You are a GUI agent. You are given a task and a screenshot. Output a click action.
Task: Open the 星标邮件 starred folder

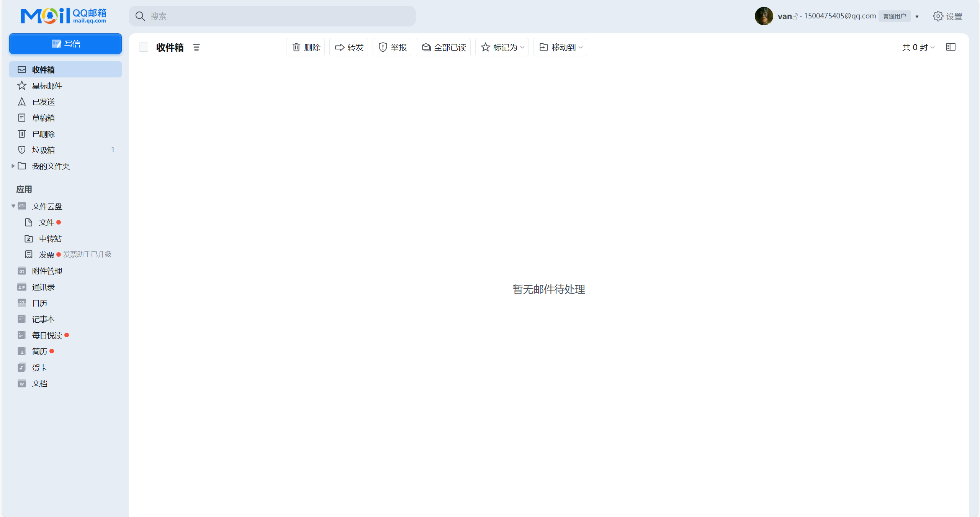pos(47,86)
